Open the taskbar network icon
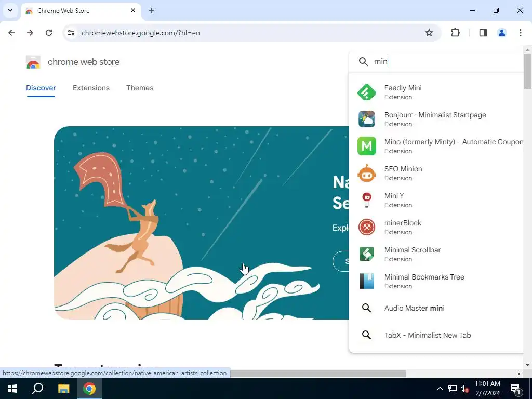532x399 pixels. [453, 389]
